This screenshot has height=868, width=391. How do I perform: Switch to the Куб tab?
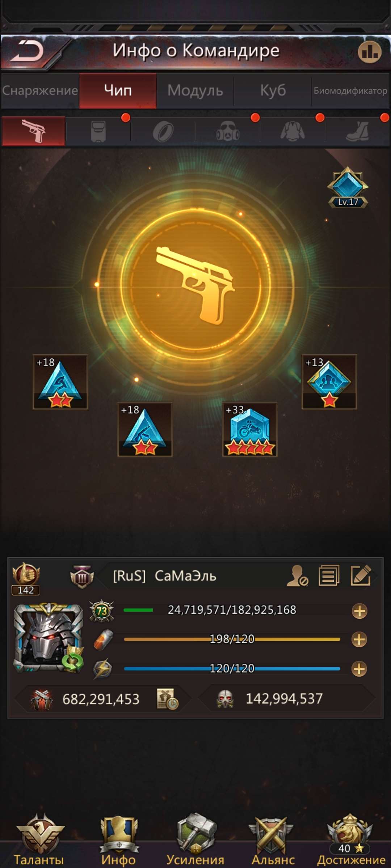(x=273, y=90)
